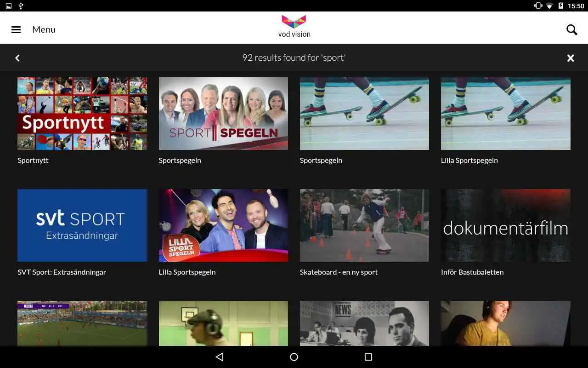Click Inför Bastubaletten title
Image resolution: width=588 pixels, height=368 pixels.
[x=472, y=272]
